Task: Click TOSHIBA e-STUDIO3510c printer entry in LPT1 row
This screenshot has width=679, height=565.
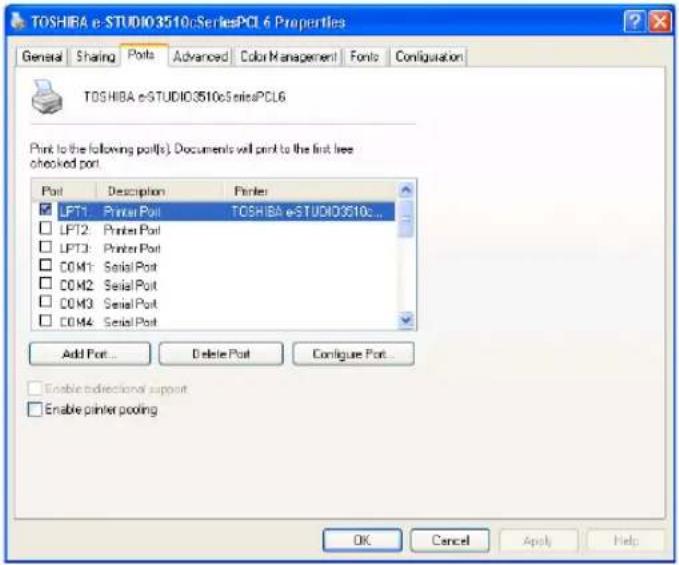Action: coord(307,212)
